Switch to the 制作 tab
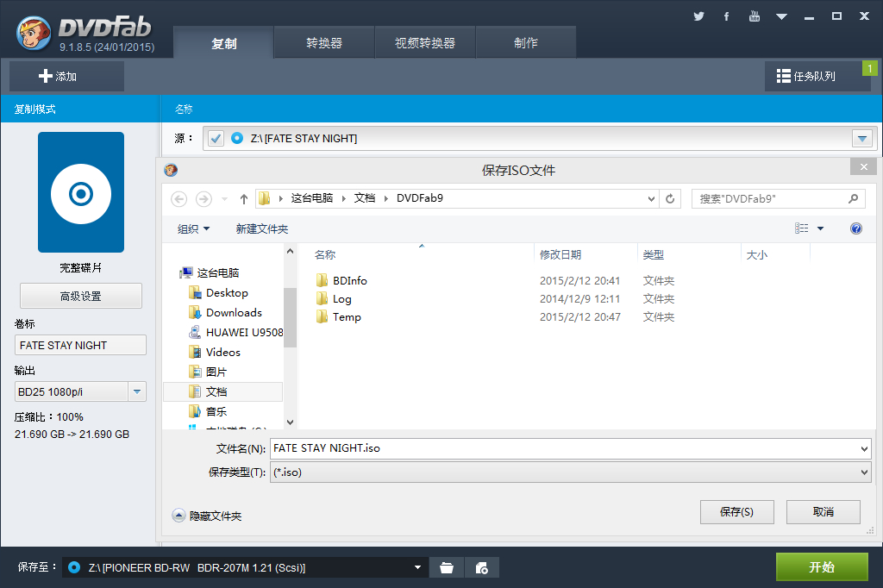This screenshot has height=588, width=883. click(x=525, y=43)
